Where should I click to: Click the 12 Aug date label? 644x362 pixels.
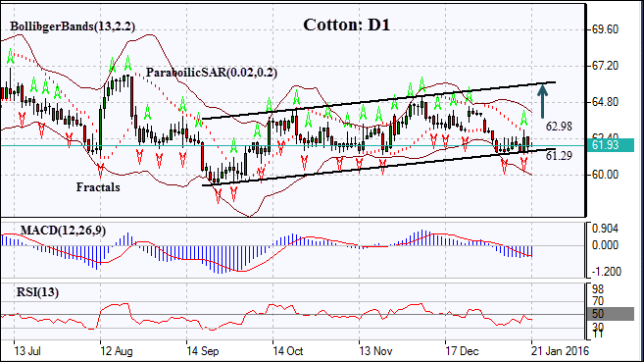pyautogui.click(x=117, y=351)
